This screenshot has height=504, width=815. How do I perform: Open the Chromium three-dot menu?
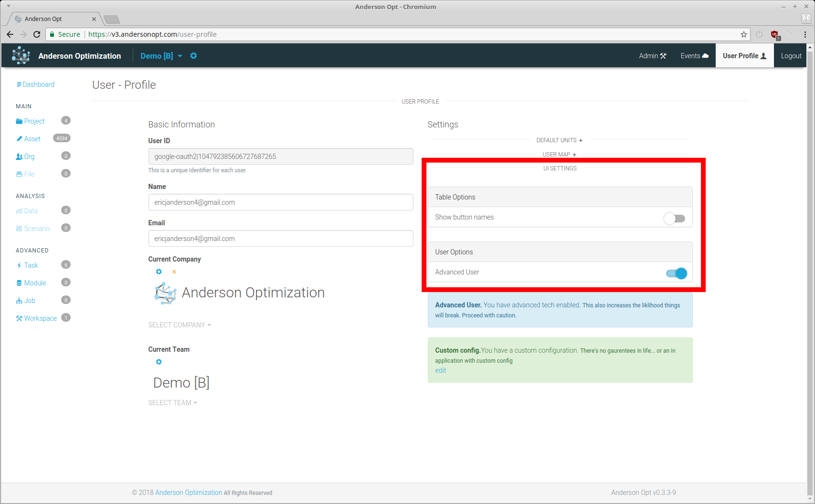(805, 34)
